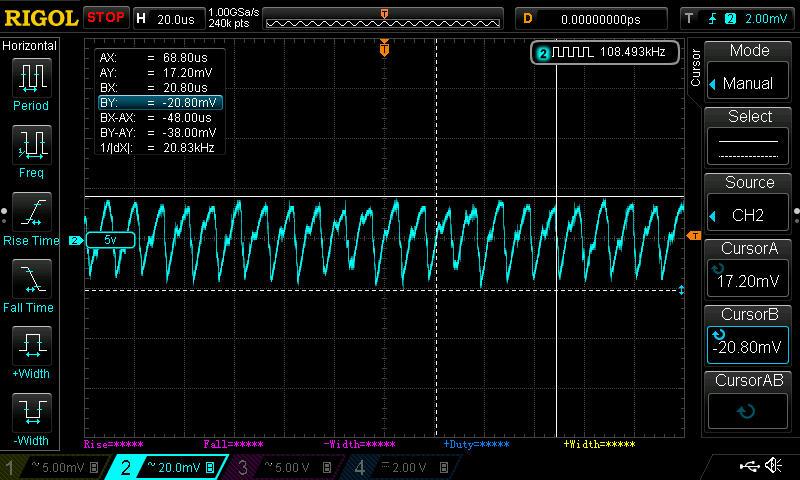The height and width of the screenshot is (480, 800).
Task: Click the orange trigger position marker at top
Action: pos(384,46)
